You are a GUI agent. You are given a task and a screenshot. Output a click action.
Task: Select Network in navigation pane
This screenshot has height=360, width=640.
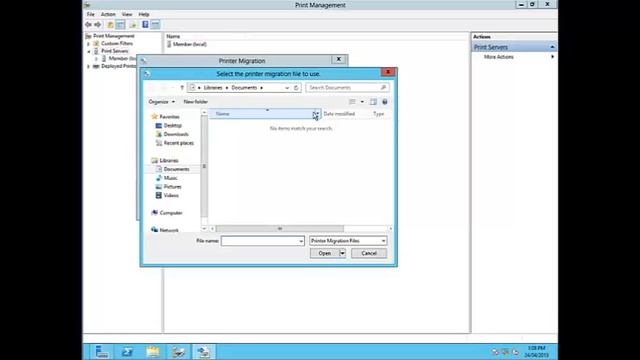click(169, 230)
